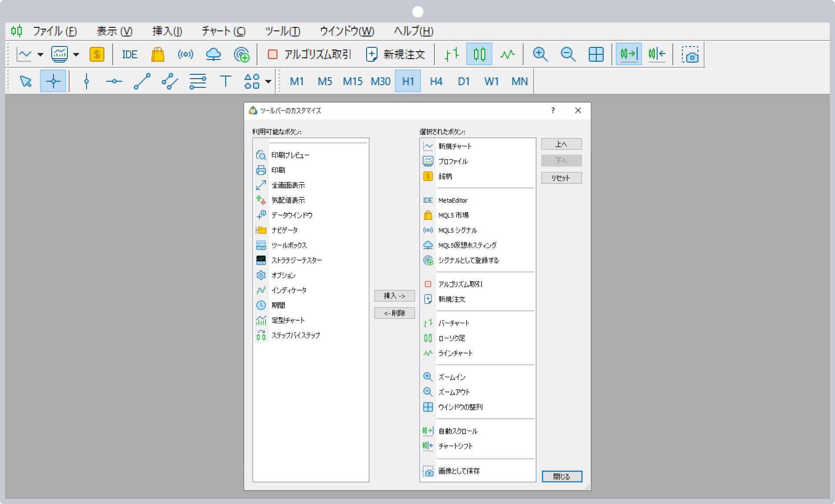Select 全画面表示 in available buttons list

[311, 185]
